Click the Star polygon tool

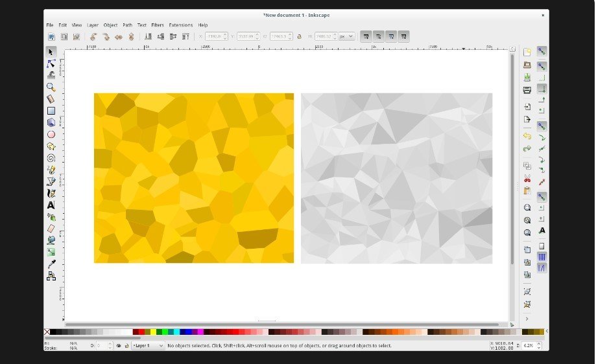pos(51,146)
